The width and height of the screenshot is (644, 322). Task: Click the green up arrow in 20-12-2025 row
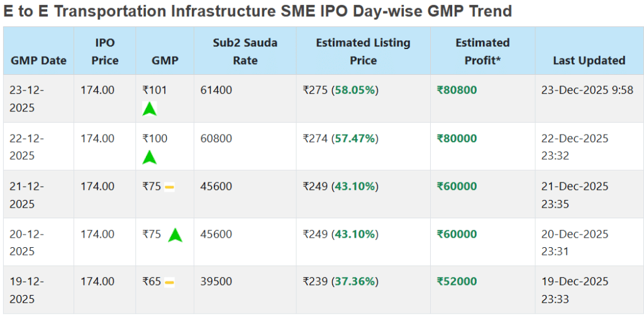[175, 235]
